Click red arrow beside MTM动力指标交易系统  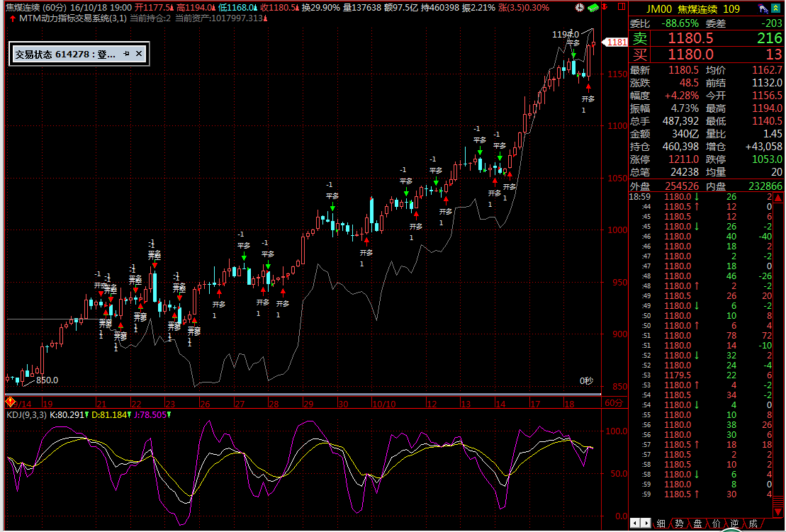(13, 18)
